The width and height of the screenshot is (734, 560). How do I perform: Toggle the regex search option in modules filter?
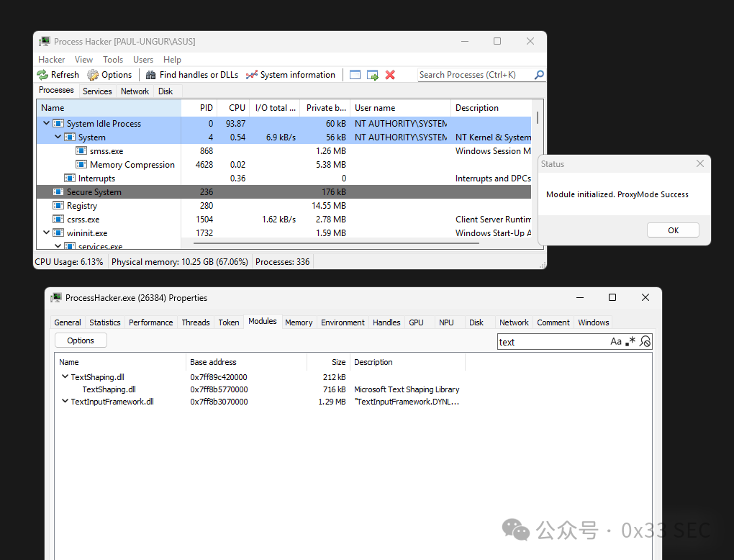pos(630,341)
